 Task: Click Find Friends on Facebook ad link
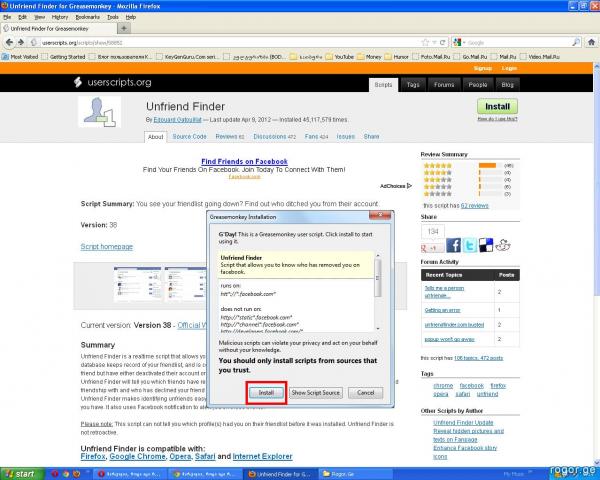[244, 162]
